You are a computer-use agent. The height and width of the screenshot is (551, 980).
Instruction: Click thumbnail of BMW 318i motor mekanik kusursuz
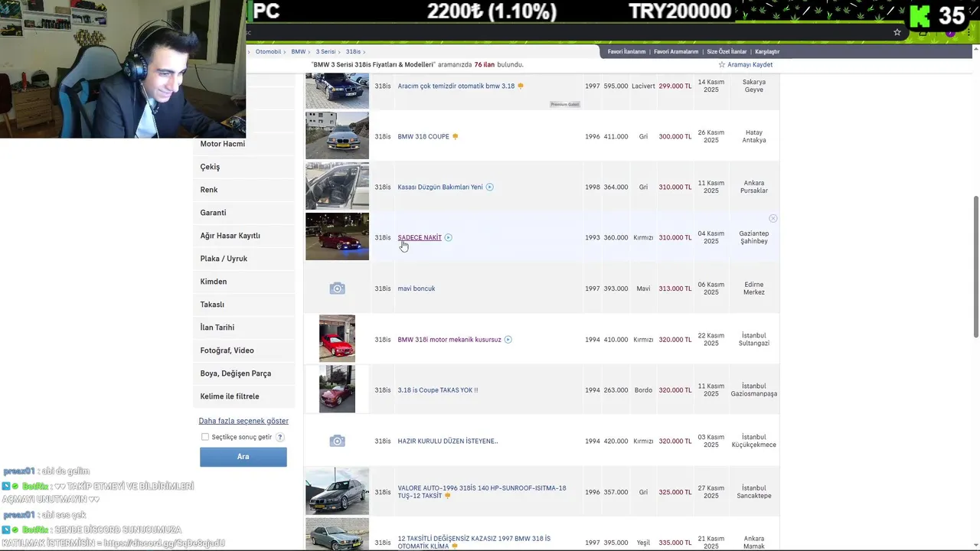pyautogui.click(x=337, y=338)
